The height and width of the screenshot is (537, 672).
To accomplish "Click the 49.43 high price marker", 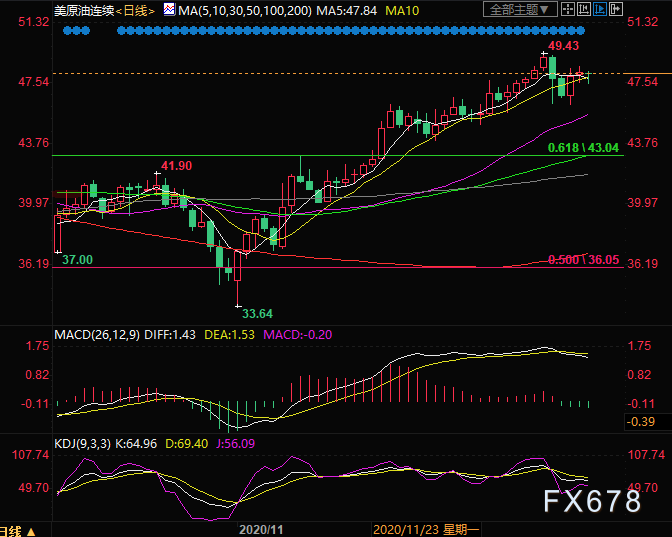I will [565, 46].
